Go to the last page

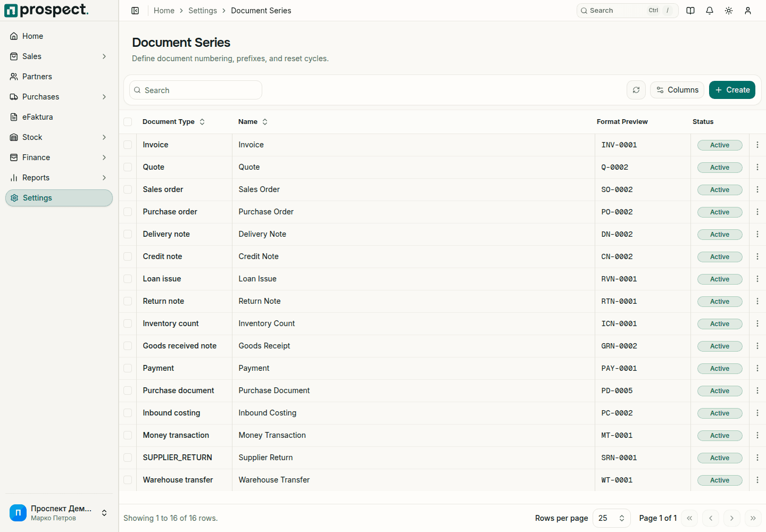[x=753, y=518]
